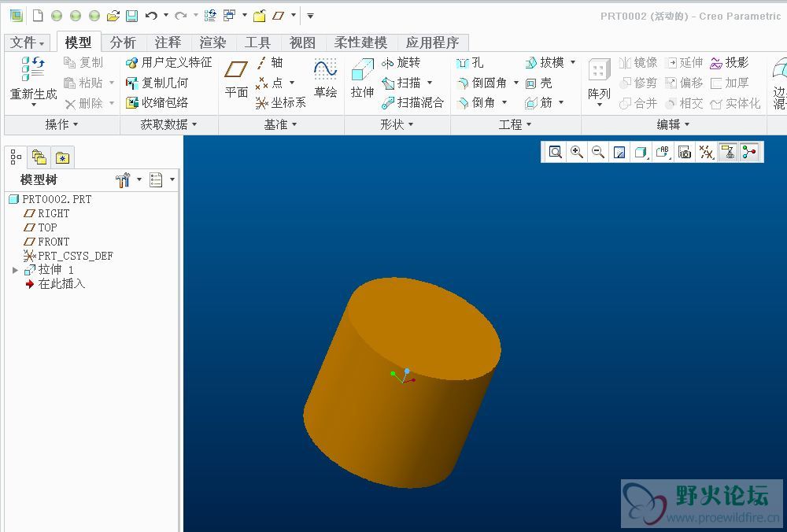Select the RIGHT datum plane in model tree
Image resolution: width=787 pixels, height=532 pixels.
click(46, 213)
